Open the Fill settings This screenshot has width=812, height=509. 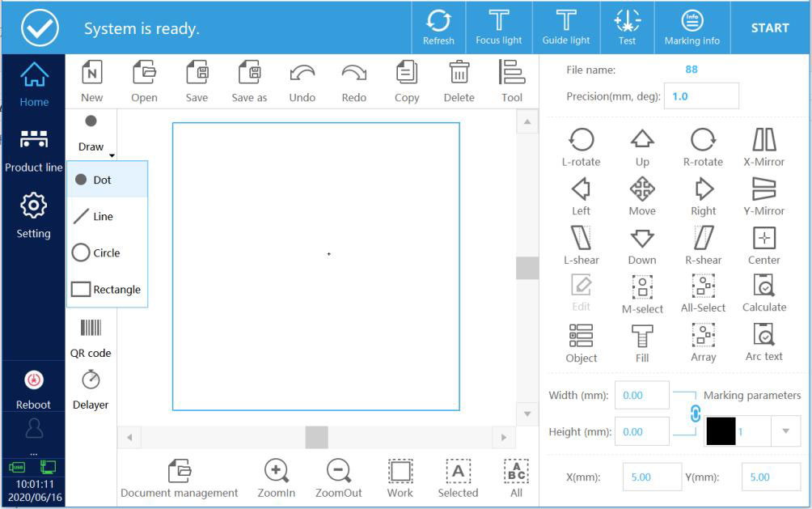(642, 343)
